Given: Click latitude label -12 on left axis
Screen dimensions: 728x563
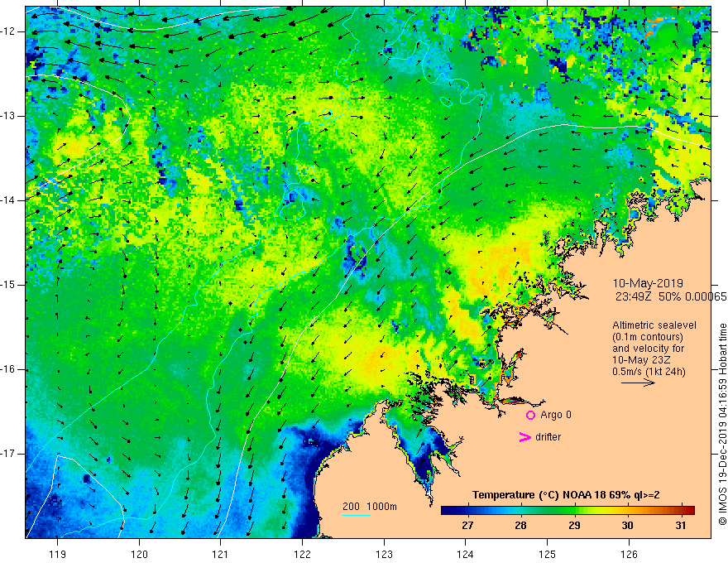Looking at the screenshot, I should coord(9,31).
